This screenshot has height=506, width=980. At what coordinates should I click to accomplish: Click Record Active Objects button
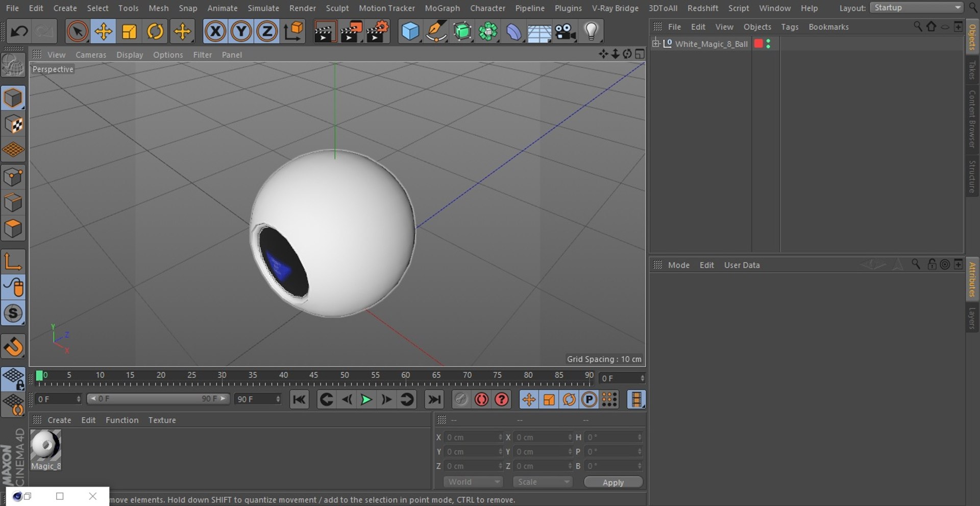(x=461, y=400)
